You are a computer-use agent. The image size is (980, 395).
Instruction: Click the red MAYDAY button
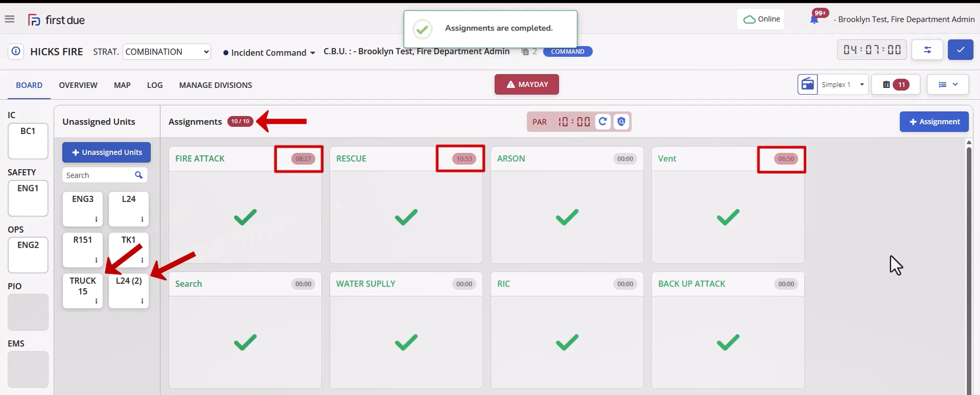coord(526,85)
